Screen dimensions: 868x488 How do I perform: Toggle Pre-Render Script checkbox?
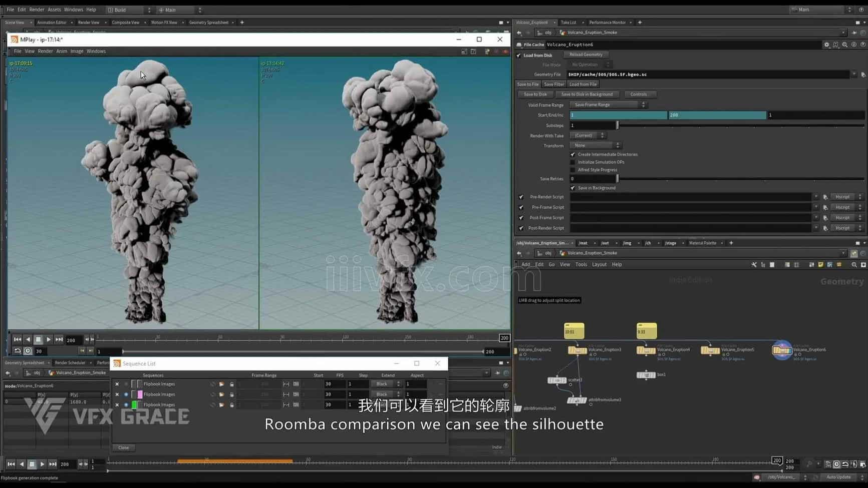(x=521, y=197)
